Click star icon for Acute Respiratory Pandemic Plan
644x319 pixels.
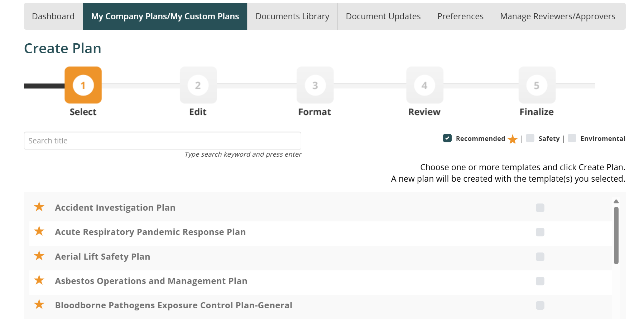[x=39, y=231]
